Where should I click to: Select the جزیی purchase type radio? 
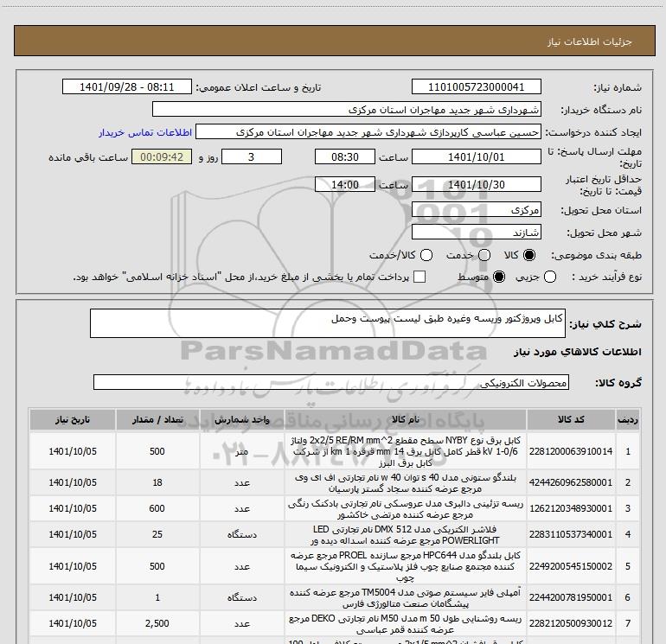[550, 277]
